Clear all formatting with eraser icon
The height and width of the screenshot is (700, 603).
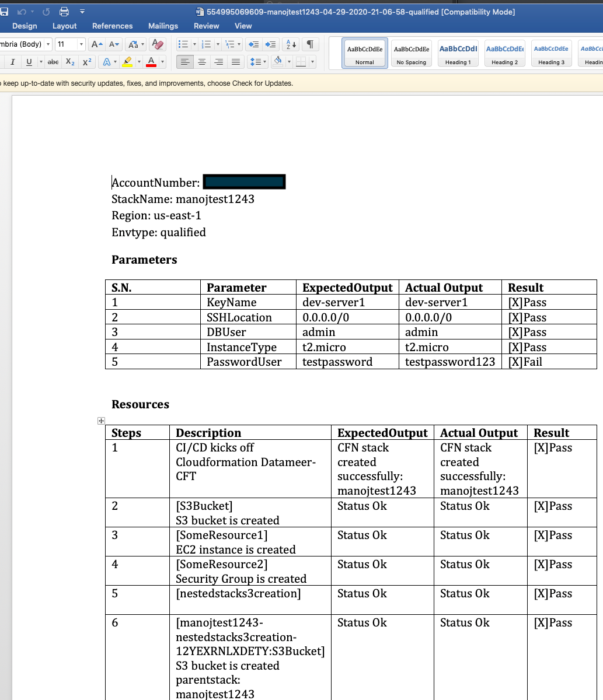coord(157,44)
